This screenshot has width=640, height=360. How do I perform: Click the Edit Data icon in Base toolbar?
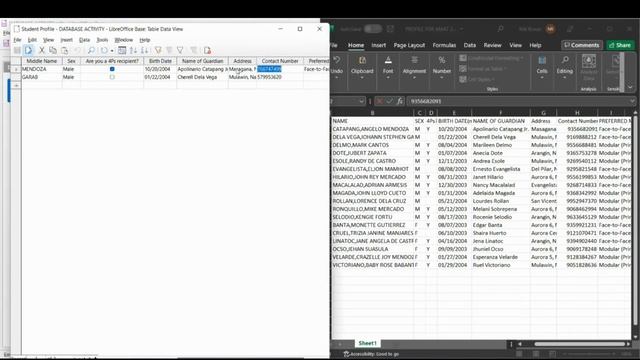28,50
